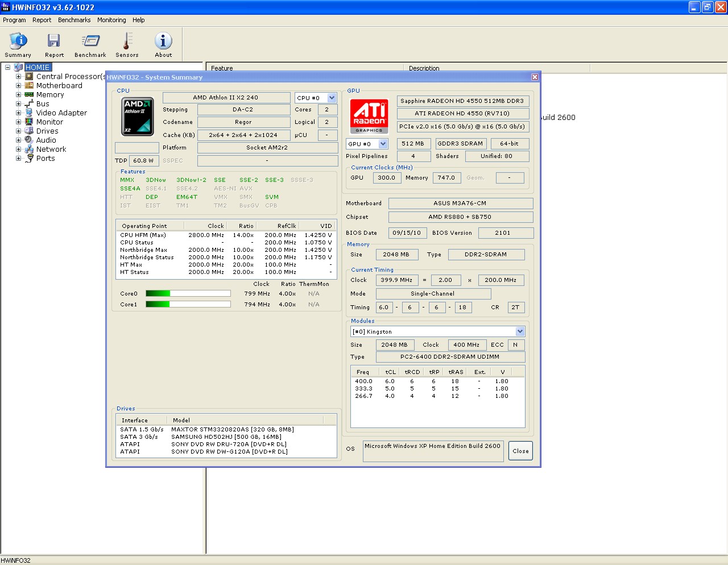Screen dimensions: 728x565
Task: Open the Benchmarks menu
Action: click(x=74, y=20)
